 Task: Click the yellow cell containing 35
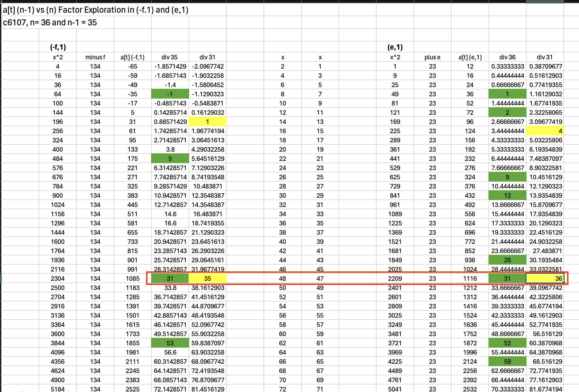tap(208, 278)
